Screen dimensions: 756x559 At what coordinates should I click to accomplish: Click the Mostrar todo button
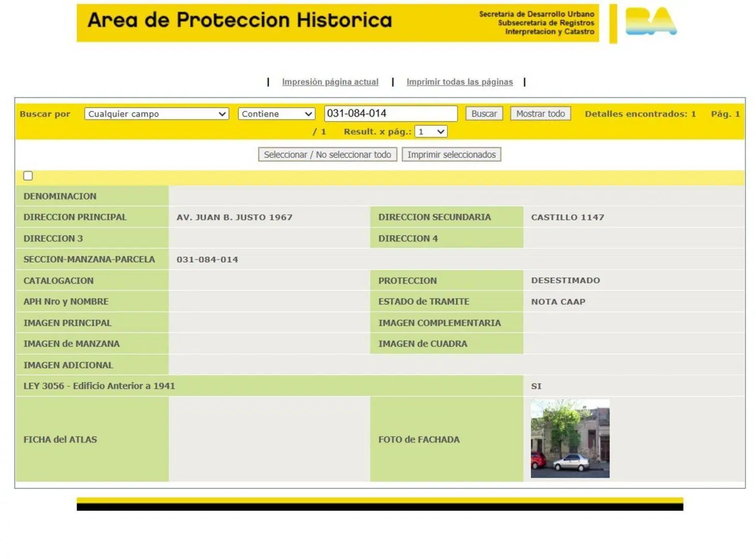(540, 113)
